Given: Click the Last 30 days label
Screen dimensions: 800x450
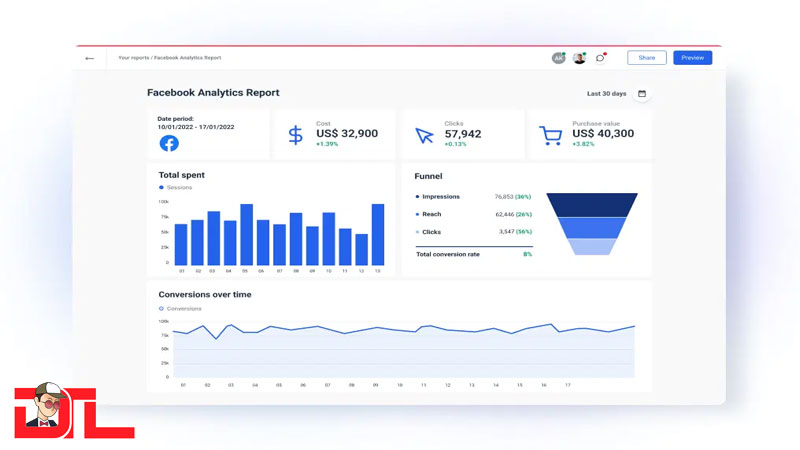Looking at the screenshot, I should [x=606, y=94].
